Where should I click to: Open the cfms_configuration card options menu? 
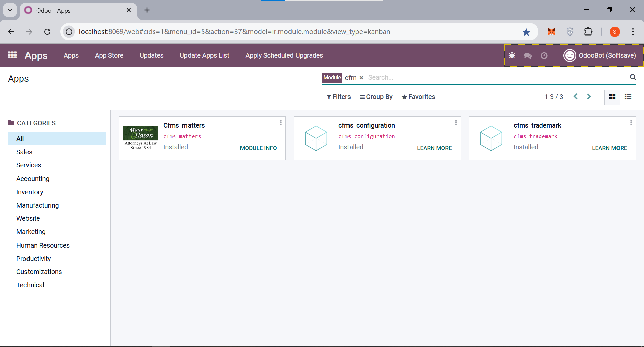click(456, 123)
